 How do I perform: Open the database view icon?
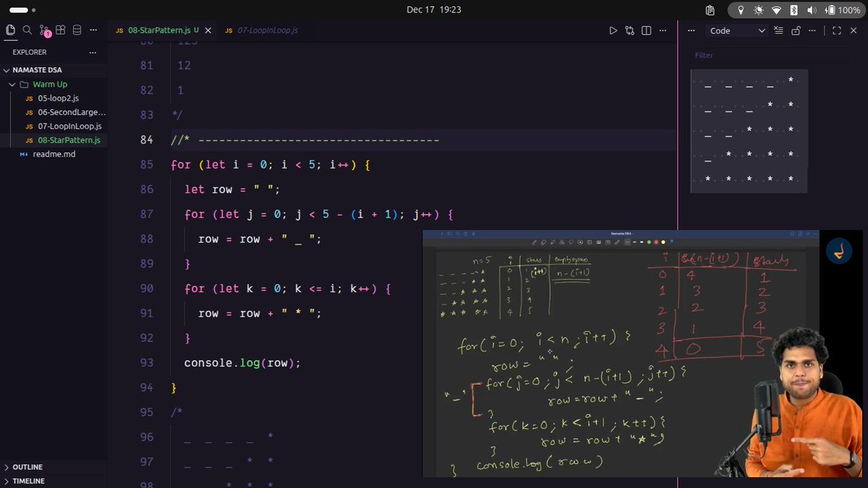[77, 30]
